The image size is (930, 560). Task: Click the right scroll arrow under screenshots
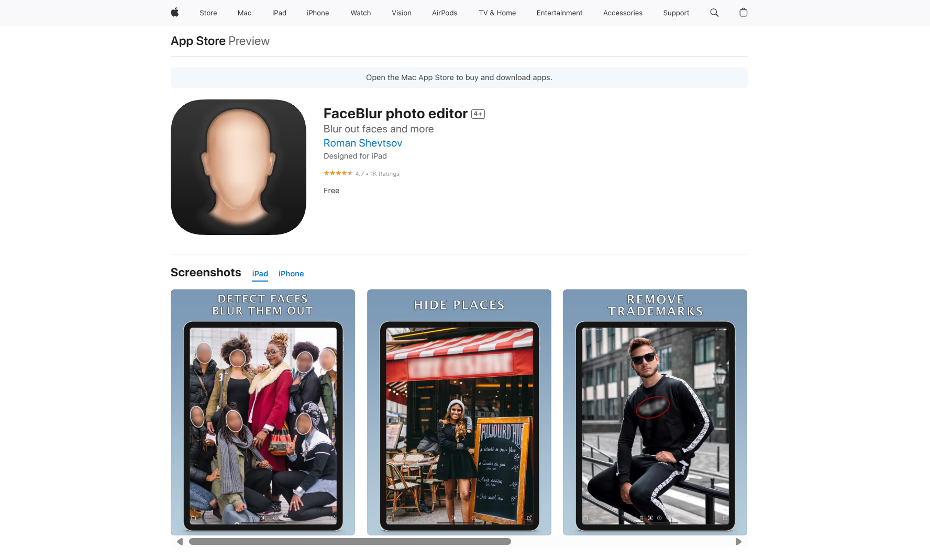[738, 542]
